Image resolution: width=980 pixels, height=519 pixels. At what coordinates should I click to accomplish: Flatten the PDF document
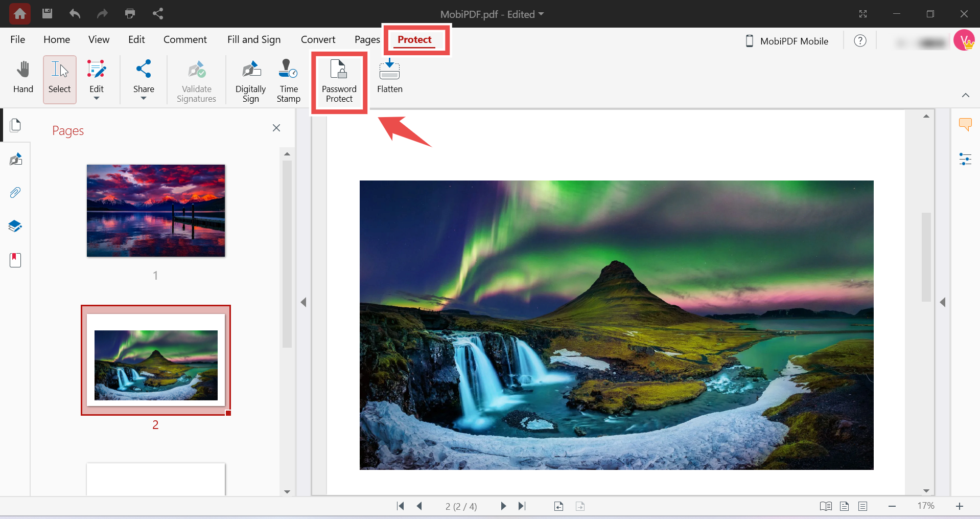tap(390, 77)
